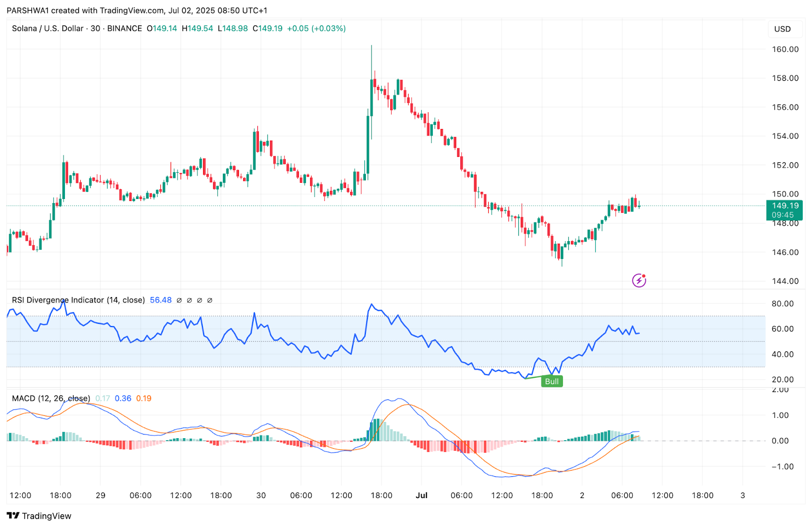The width and height of the screenshot is (812, 527).
Task: Click the 144.00 price axis label
Action: [785, 281]
